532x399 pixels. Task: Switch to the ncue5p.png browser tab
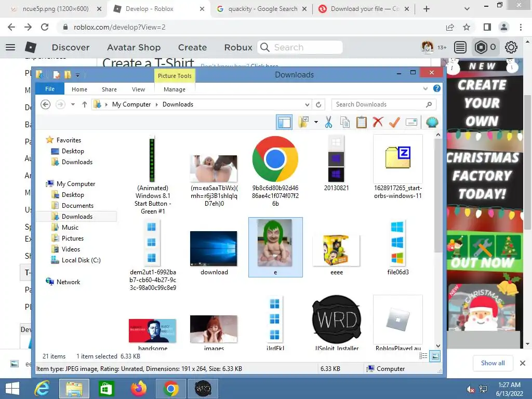(55, 9)
